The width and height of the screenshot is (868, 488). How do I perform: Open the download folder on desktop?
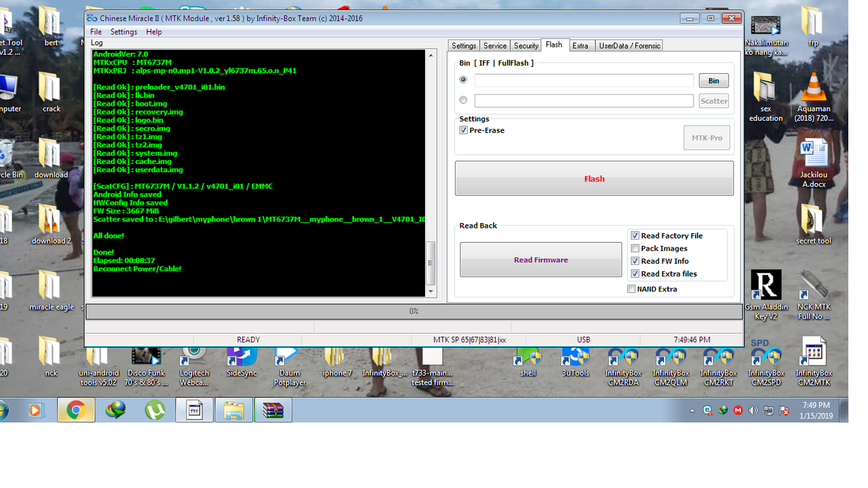pos(51,159)
